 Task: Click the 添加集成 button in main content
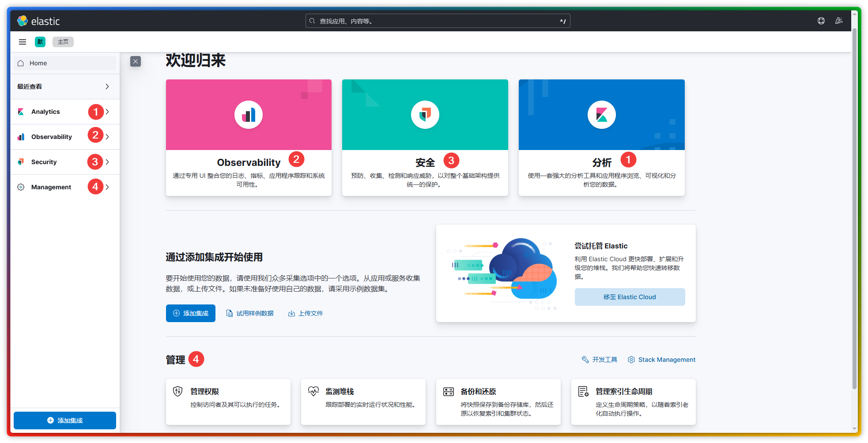tap(191, 313)
